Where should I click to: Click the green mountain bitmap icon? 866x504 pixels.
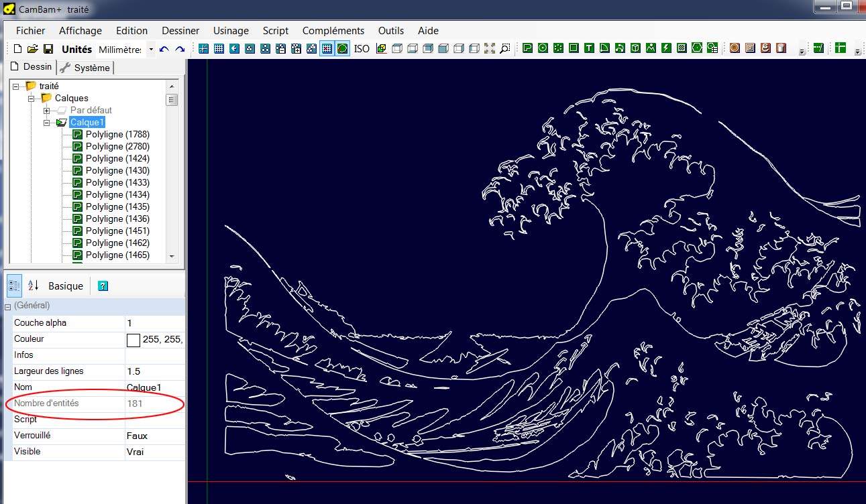click(651, 48)
